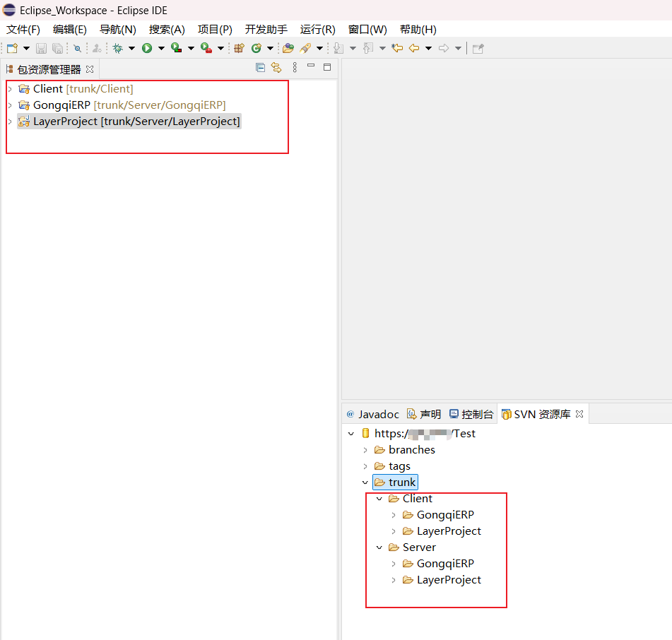
Task: Launch Debug with the bug icon
Action: click(117, 49)
